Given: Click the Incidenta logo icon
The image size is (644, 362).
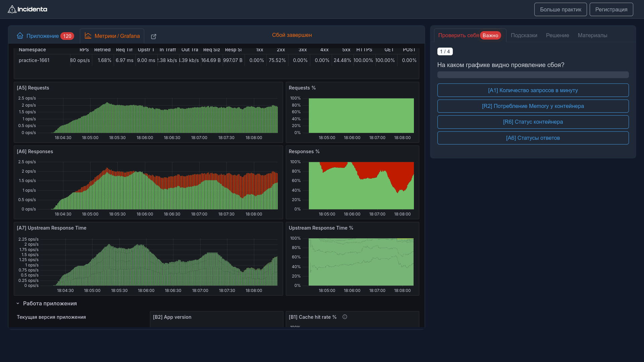Looking at the screenshot, I should point(12,9).
